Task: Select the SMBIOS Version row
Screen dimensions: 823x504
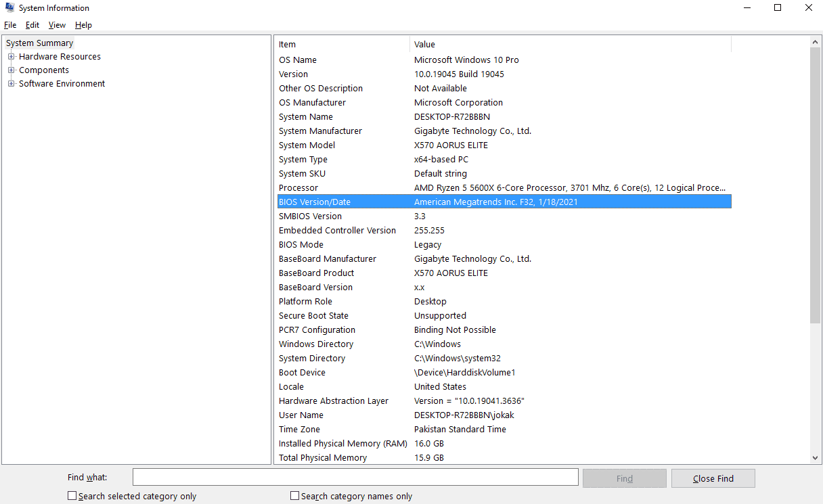Action: (504, 216)
